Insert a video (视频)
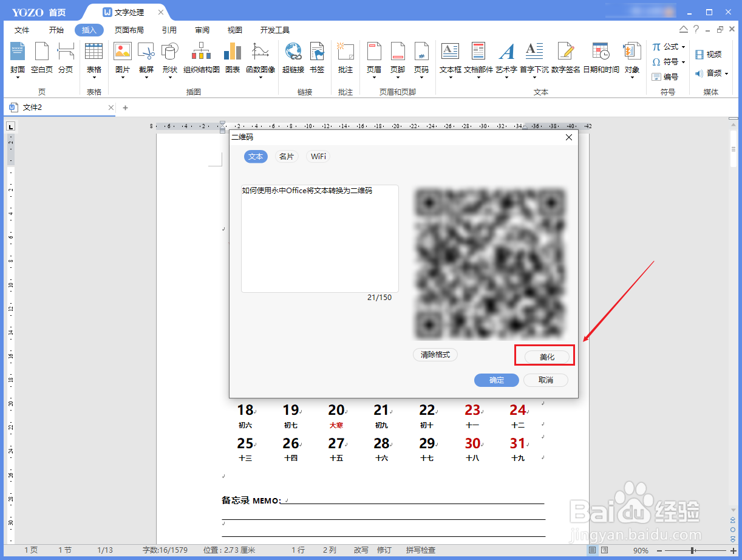The height and width of the screenshot is (560, 742). (x=708, y=55)
